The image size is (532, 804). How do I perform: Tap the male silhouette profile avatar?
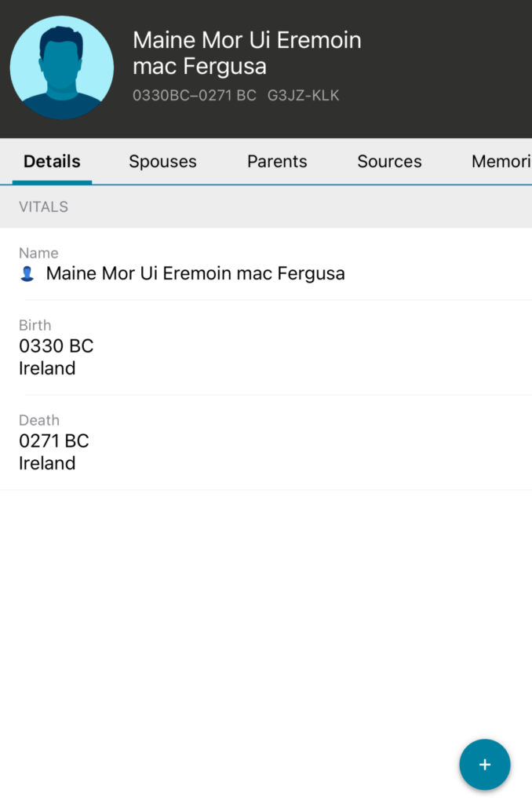62,68
